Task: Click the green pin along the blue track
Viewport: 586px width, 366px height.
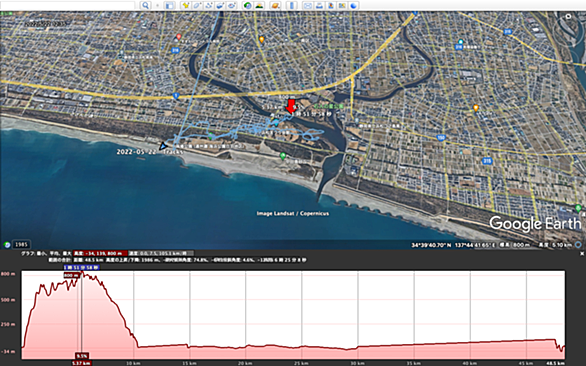Action: click(x=211, y=136)
